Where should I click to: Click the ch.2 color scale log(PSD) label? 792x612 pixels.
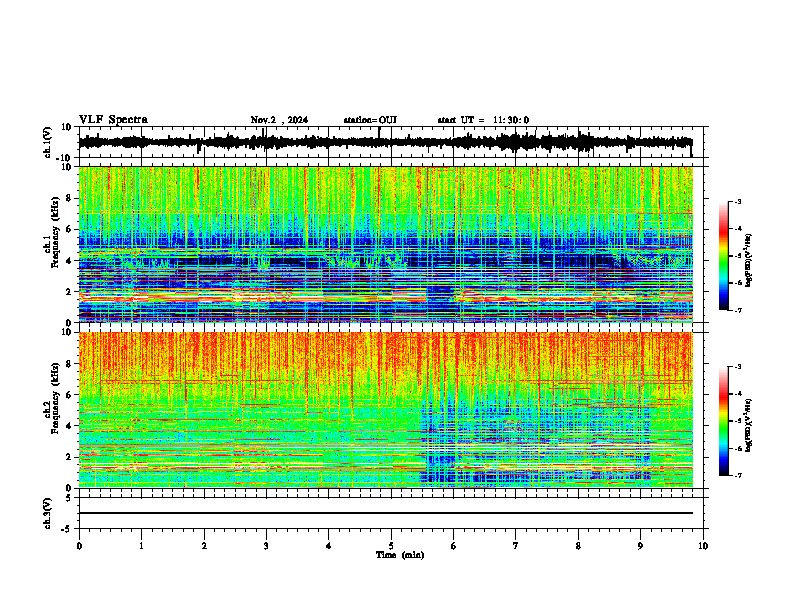coord(748,425)
